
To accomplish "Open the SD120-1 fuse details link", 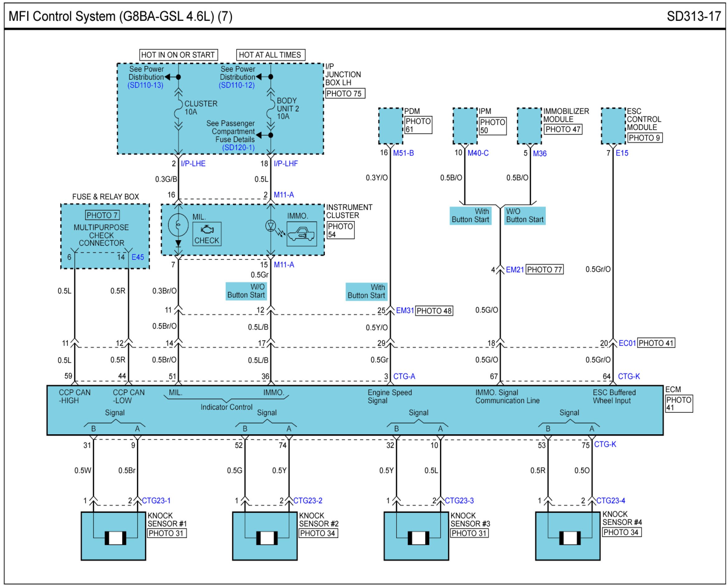I will click(x=239, y=147).
